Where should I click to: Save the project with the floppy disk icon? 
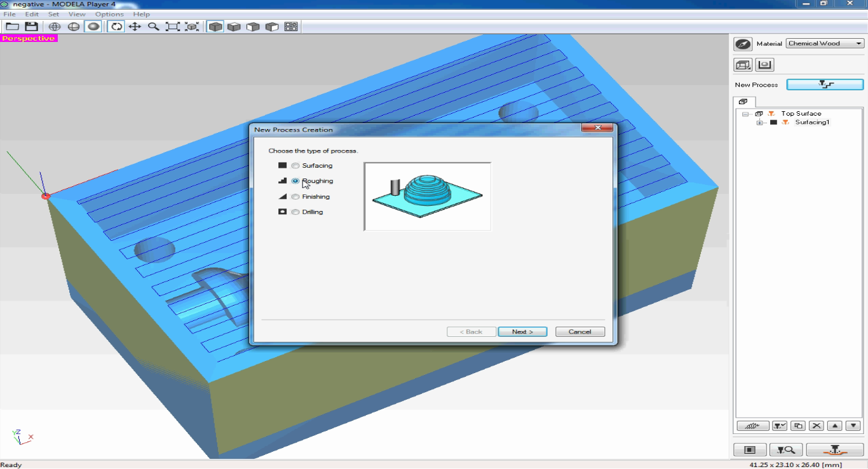[x=31, y=27]
